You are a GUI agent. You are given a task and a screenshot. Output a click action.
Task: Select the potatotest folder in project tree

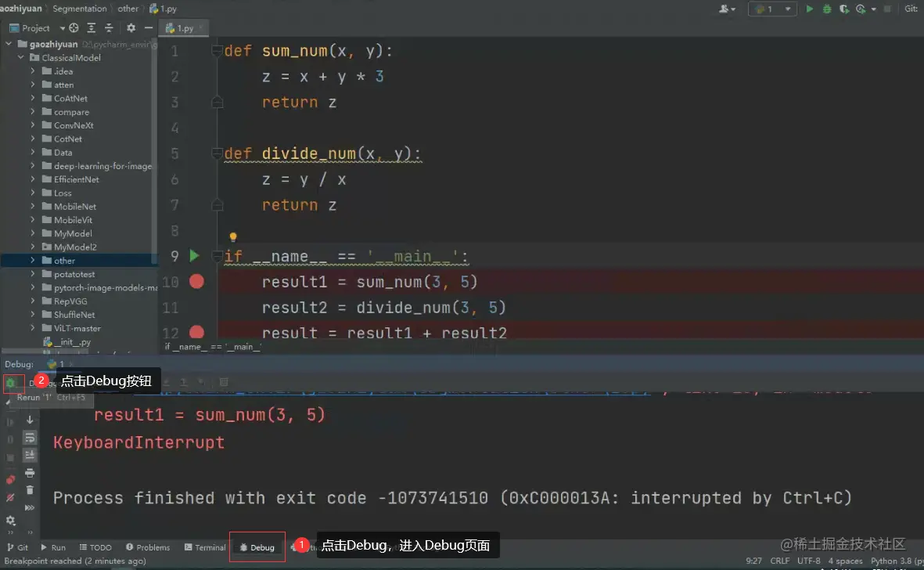(x=74, y=274)
